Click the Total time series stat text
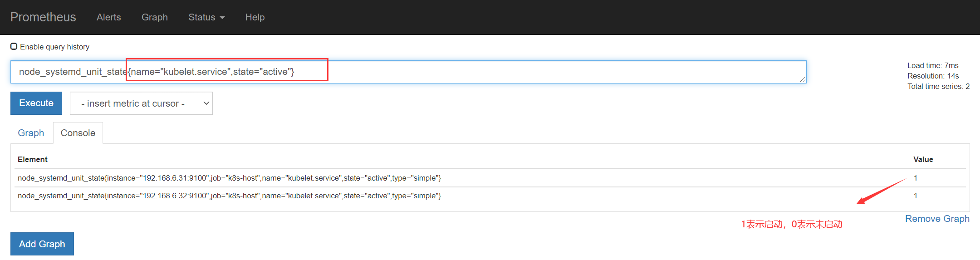 tap(938, 86)
